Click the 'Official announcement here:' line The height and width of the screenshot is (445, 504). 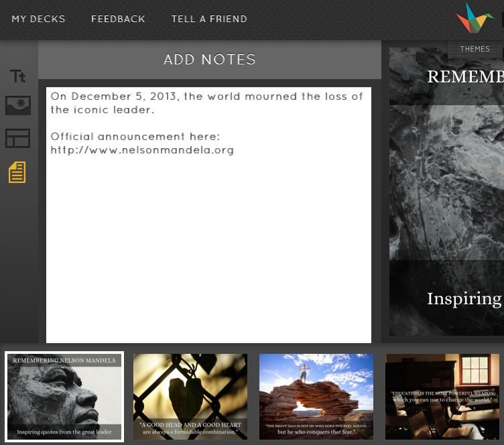point(135,137)
